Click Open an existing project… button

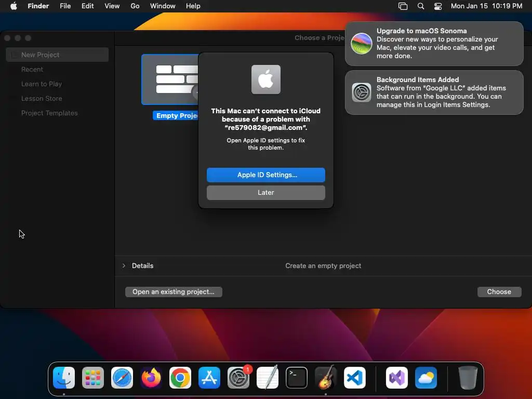coord(174,292)
